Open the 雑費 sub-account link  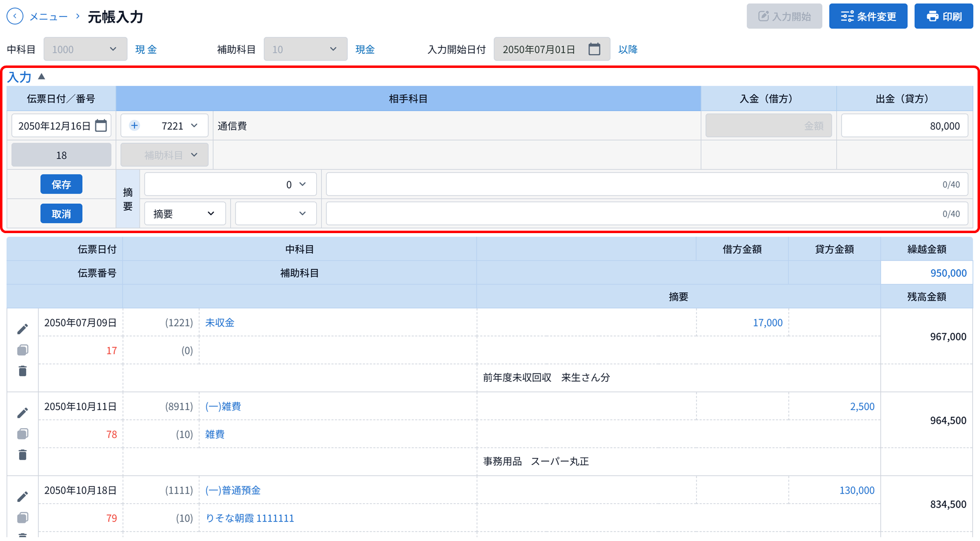[215, 434]
